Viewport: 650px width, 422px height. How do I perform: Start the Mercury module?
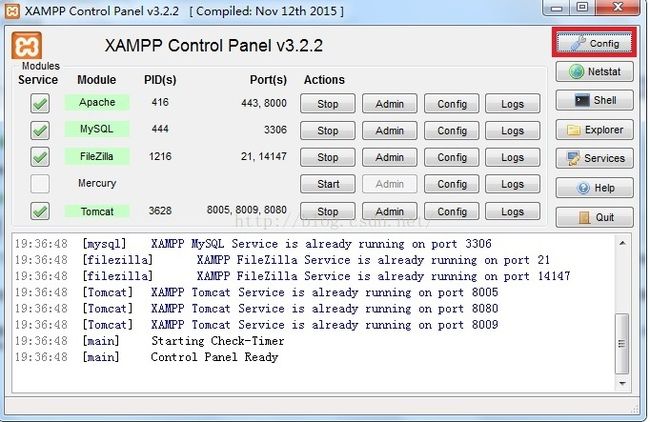[x=327, y=184]
